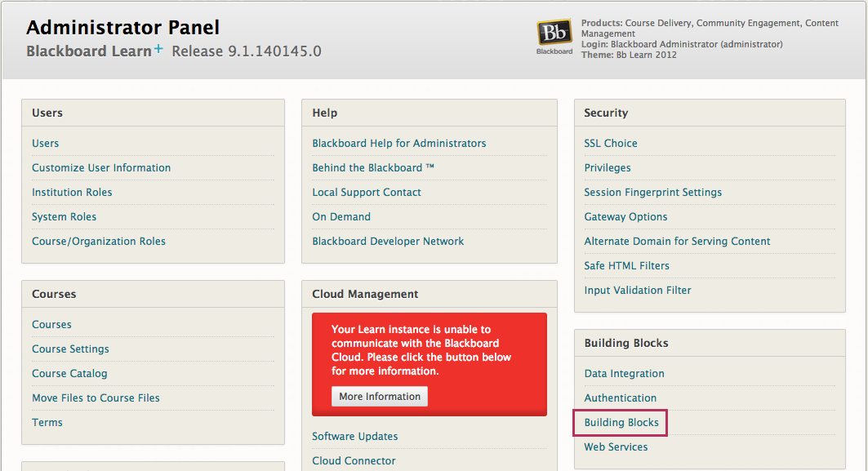Image resolution: width=868 pixels, height=471 pixels.
Task: Open Data Integration link
Action: pyautogui.click(x=625, y=374)
